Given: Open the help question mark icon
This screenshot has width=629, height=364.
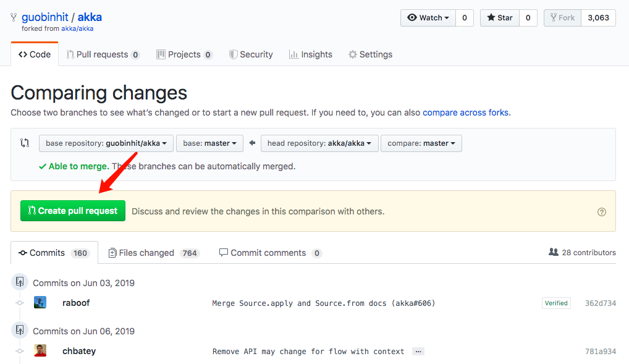Looking at the screenshot, I should coord(601,212).
